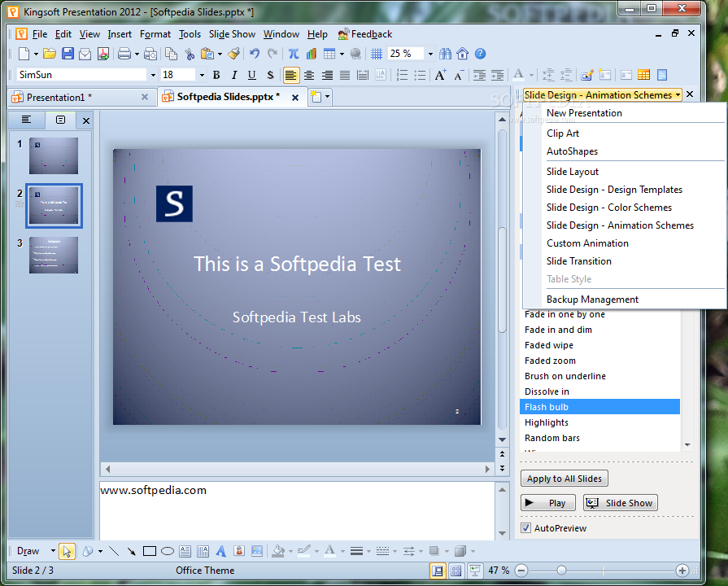The image size is (728, 586).
Task: Adjust the zoom slider handle
Action: [561, 571]
